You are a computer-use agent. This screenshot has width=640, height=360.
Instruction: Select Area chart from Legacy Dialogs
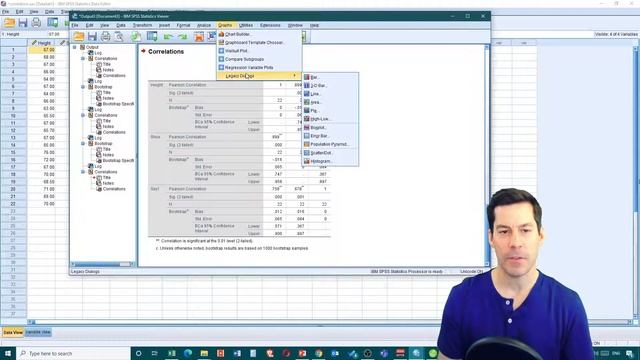coord(330,102)
